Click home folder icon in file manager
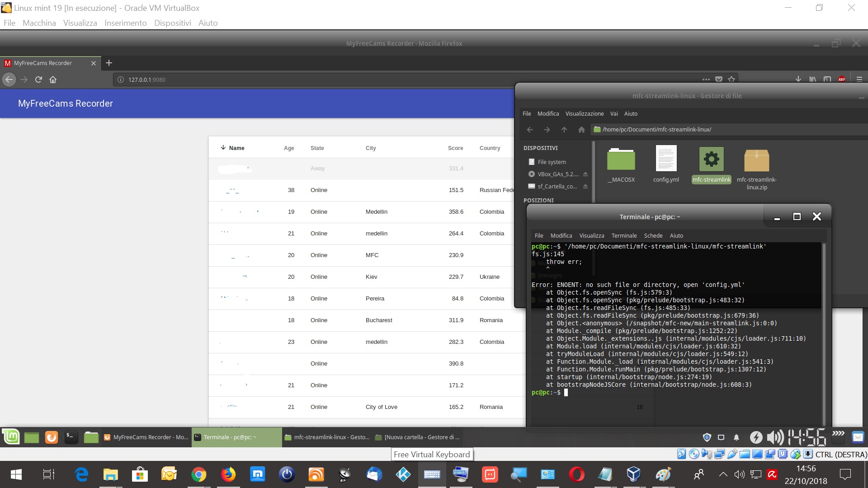 [581, 130]
